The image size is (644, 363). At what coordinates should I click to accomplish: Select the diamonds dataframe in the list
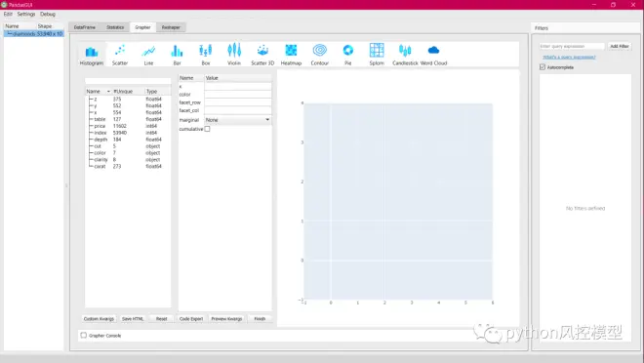34,34
